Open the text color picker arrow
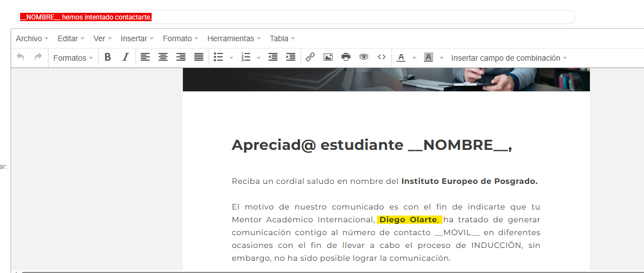This screenshot has height=273, width=644. pos(414,58)
